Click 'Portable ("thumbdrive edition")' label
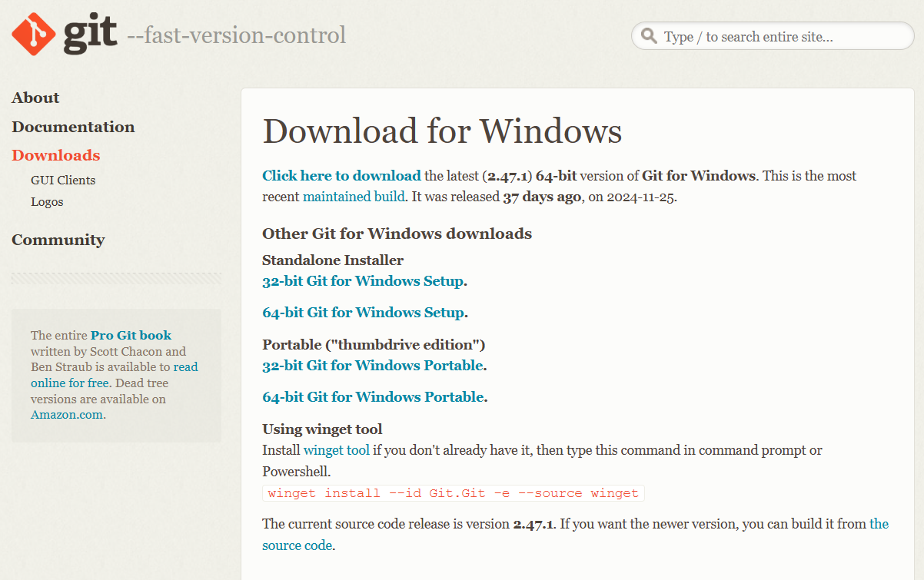Image resolution: width=924 pixels, height=580 pixels. [x=374, y=344]
